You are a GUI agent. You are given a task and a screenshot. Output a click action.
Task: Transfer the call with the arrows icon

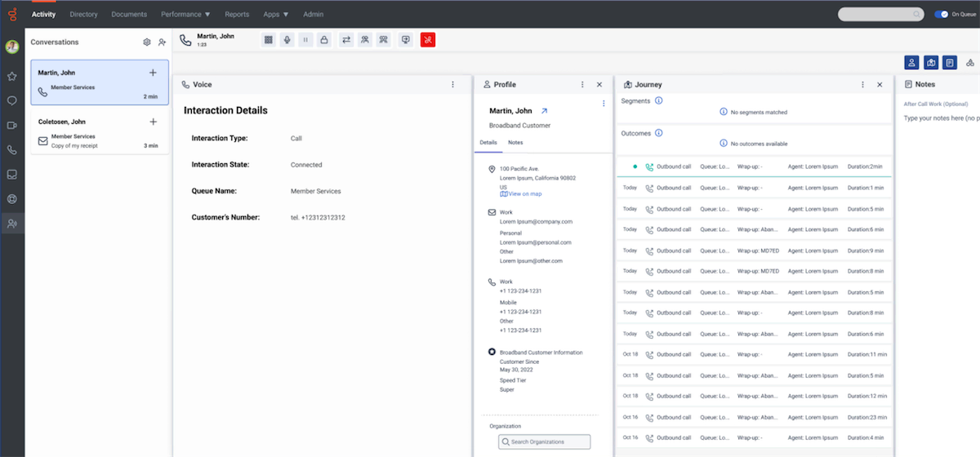[x=346, y=39]
